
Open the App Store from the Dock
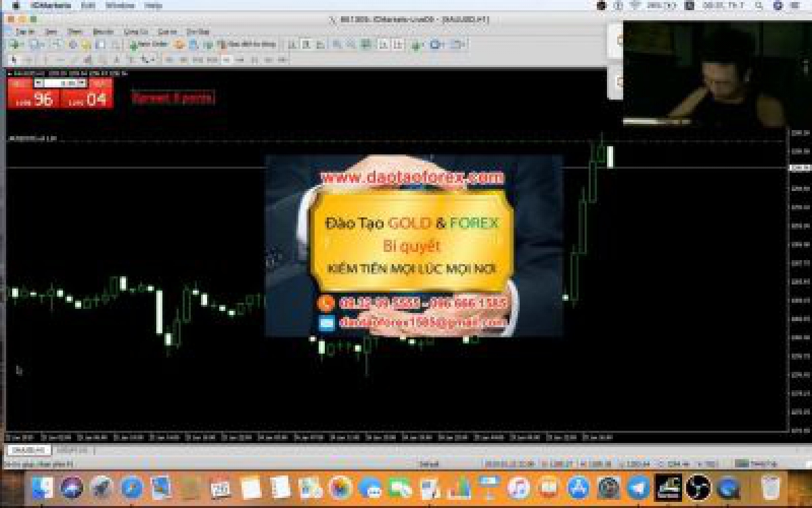point(579,488)
